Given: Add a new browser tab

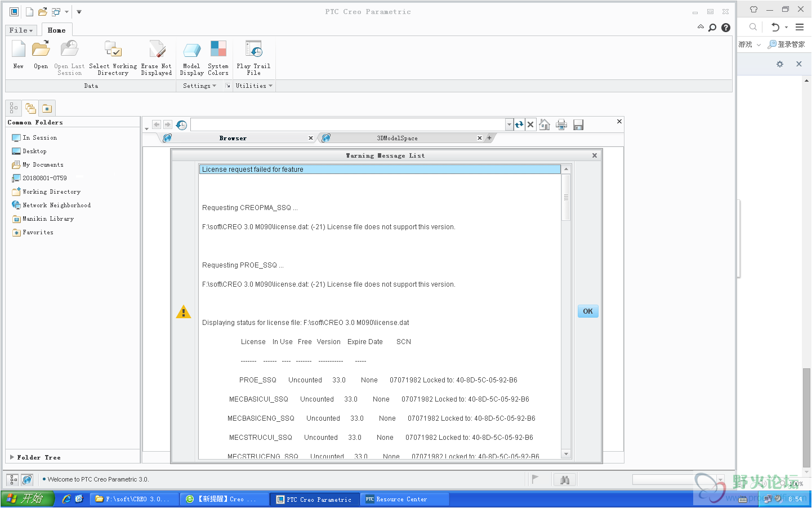Looking at the screenshot, I should (489, 138).
